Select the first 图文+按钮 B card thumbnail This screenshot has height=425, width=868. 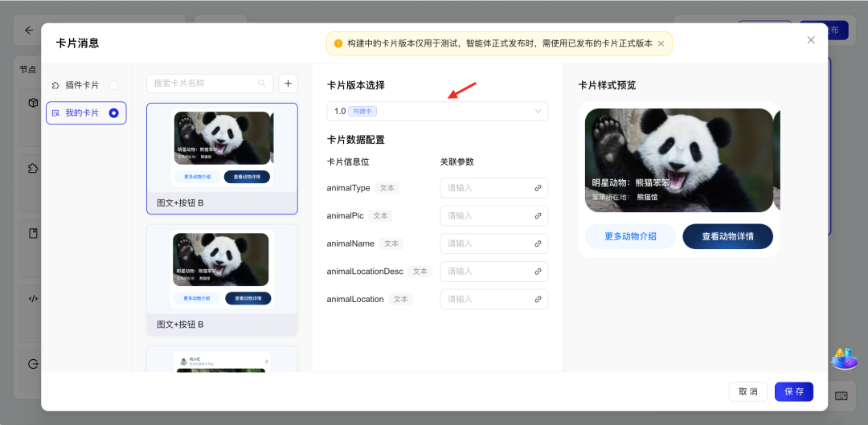[x=222, y=159]
